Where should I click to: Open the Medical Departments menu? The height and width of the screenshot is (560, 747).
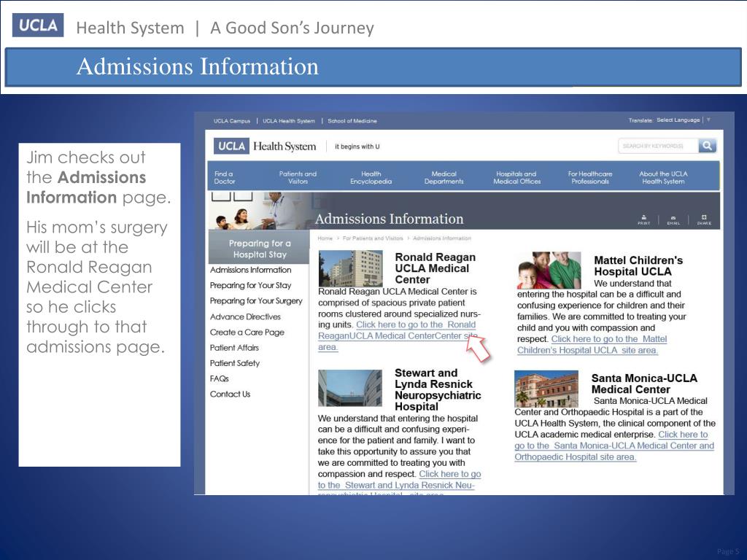tap(444, 178)
